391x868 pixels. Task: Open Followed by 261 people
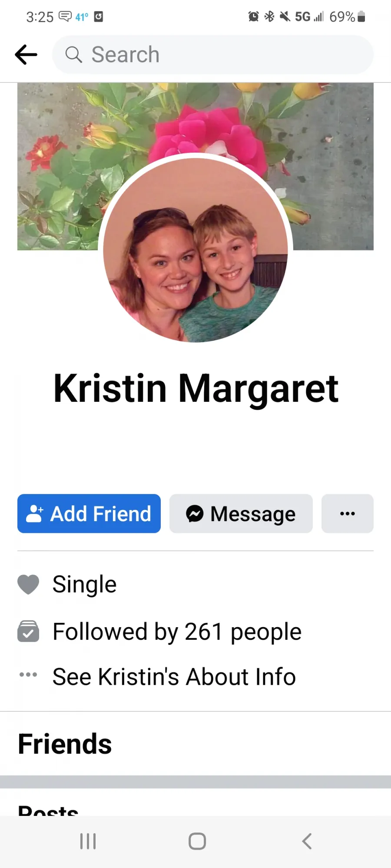tap(177, 632)
